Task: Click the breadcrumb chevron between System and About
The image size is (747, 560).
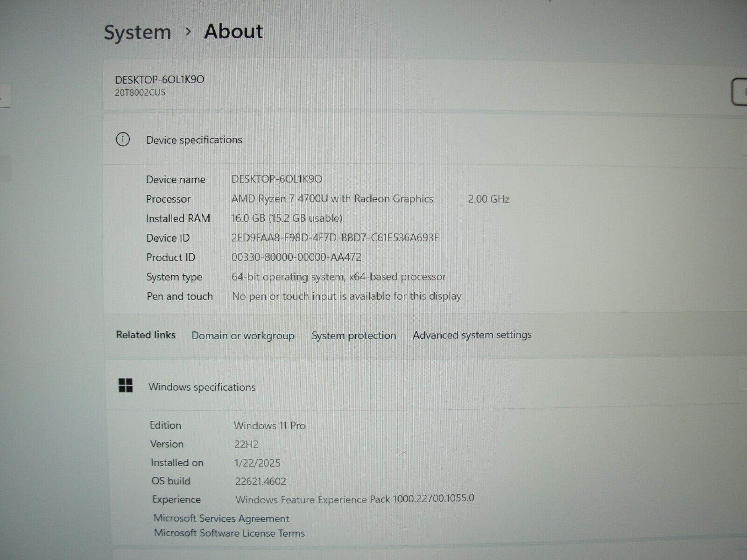Action: [x=189, y=32]
